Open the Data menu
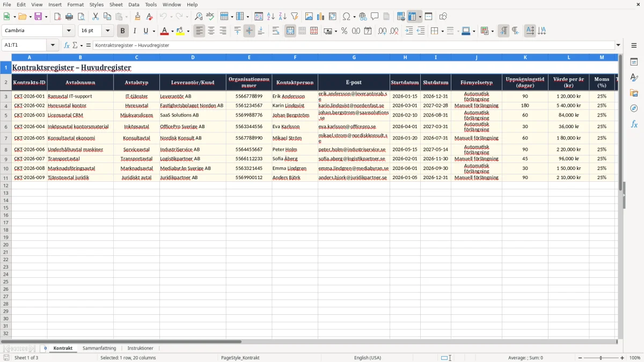This screenshot has width=644, height=362. tap(134, 4)
